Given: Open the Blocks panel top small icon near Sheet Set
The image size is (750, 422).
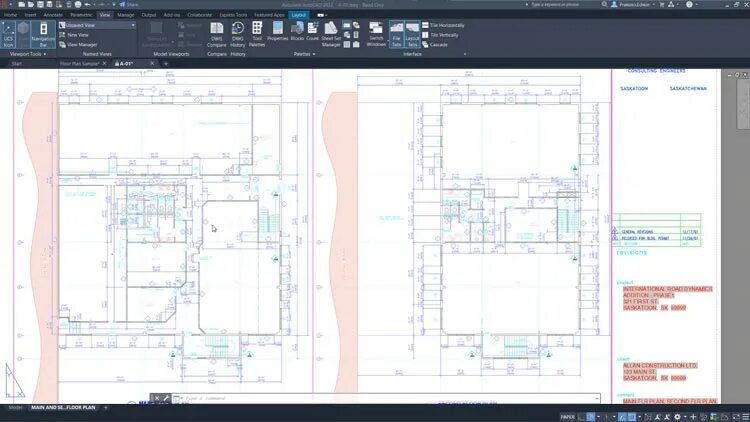Looking at the screenshot, I should pos(347,25).
